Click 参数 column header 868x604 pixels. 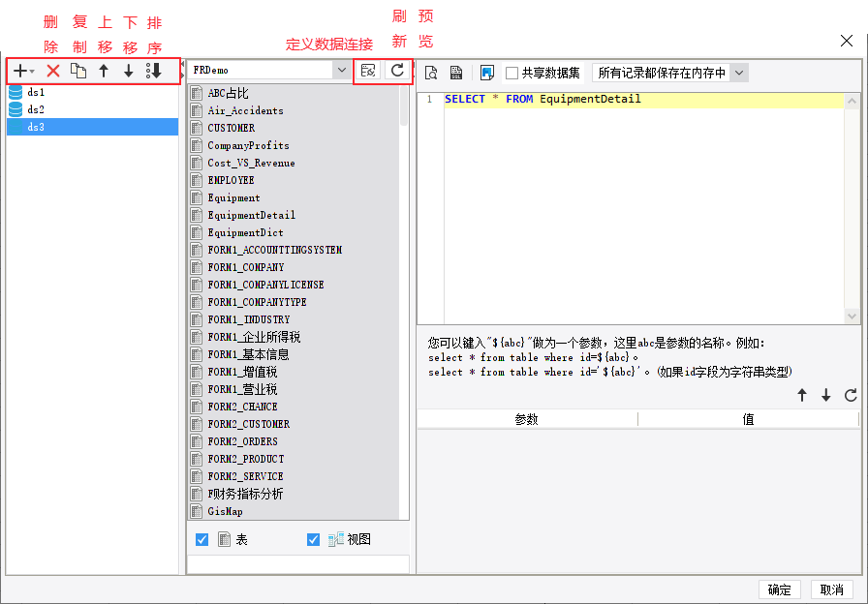tap(526, 419)
